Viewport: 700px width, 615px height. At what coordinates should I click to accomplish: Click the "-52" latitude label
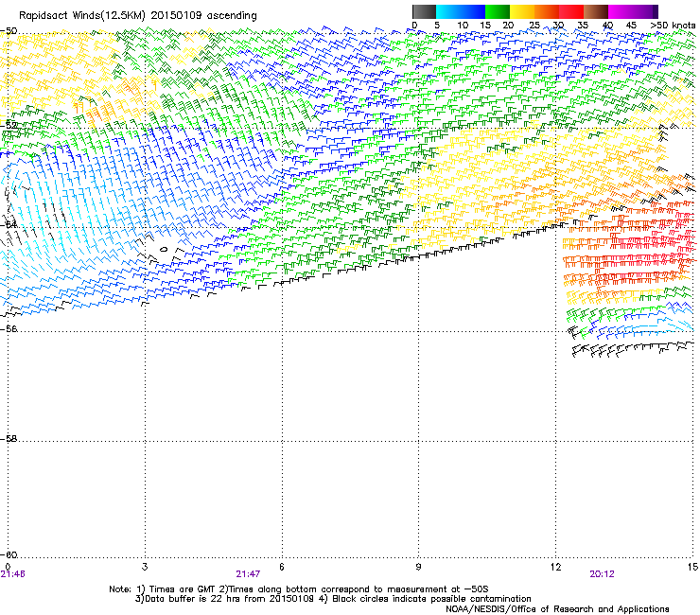click(x=9, y=125)
